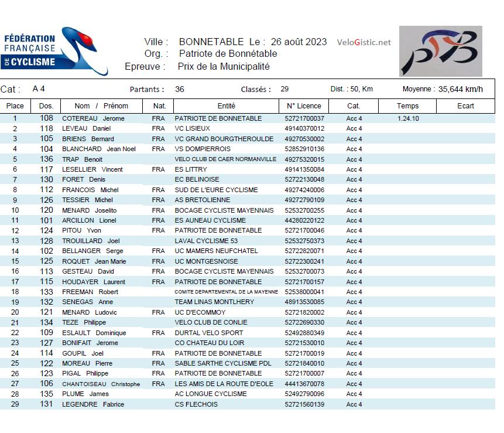504x433 pixels.
Task: Select entity UC D'ECOMMOY
Action: (200, 312)
